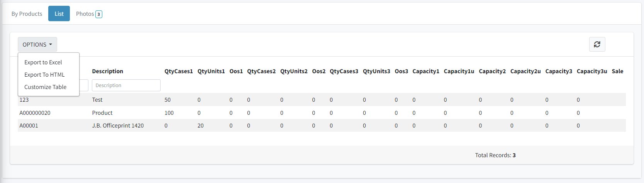Screen dimensions: 644x183
Task: Sort by QtyCases1 column header
Action: tap(178, 71)
